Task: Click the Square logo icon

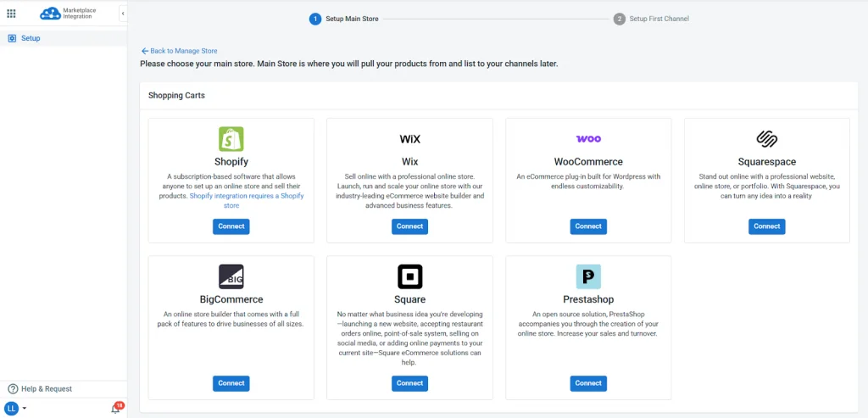Action: tap(409, 276)
